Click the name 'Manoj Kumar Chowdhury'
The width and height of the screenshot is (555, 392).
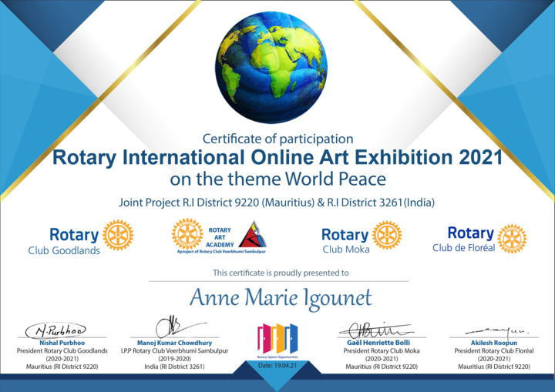click(174, 343)
